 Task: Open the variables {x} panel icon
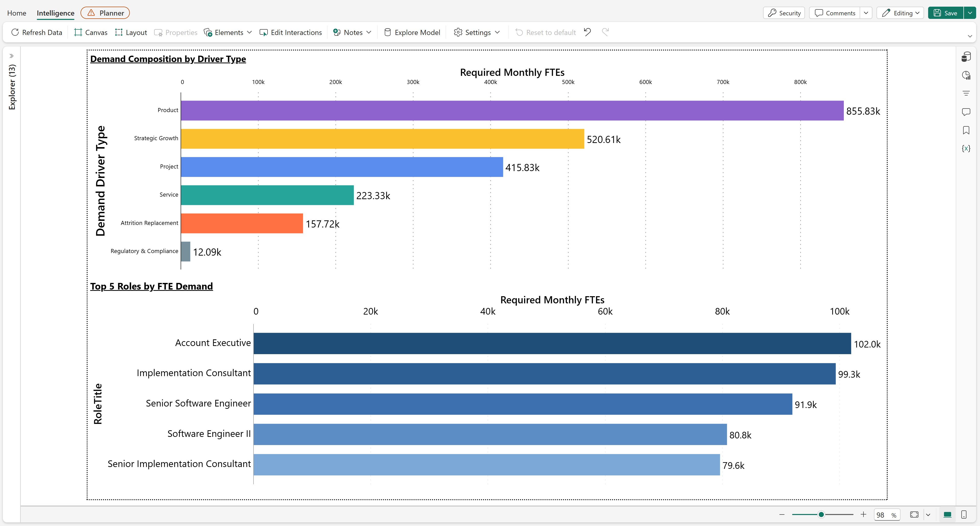(966, 149)
